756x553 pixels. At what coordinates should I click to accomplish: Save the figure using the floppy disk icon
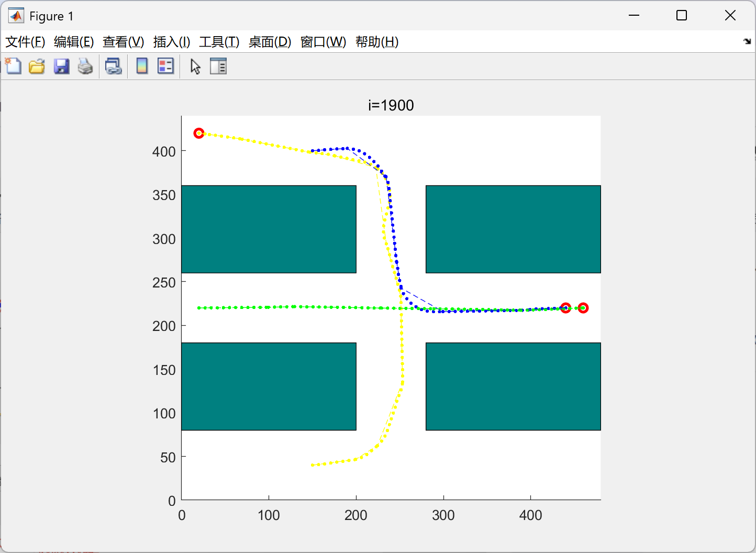click(61, 67)
